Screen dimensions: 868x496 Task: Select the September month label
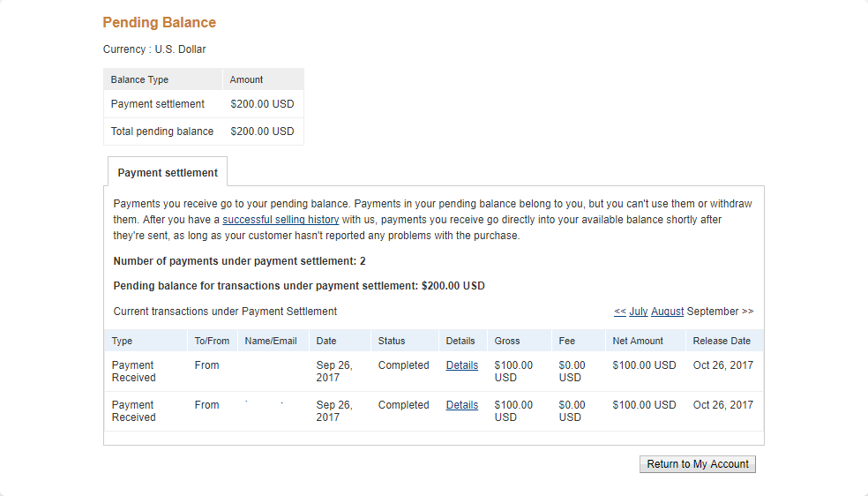coord(713,312)
